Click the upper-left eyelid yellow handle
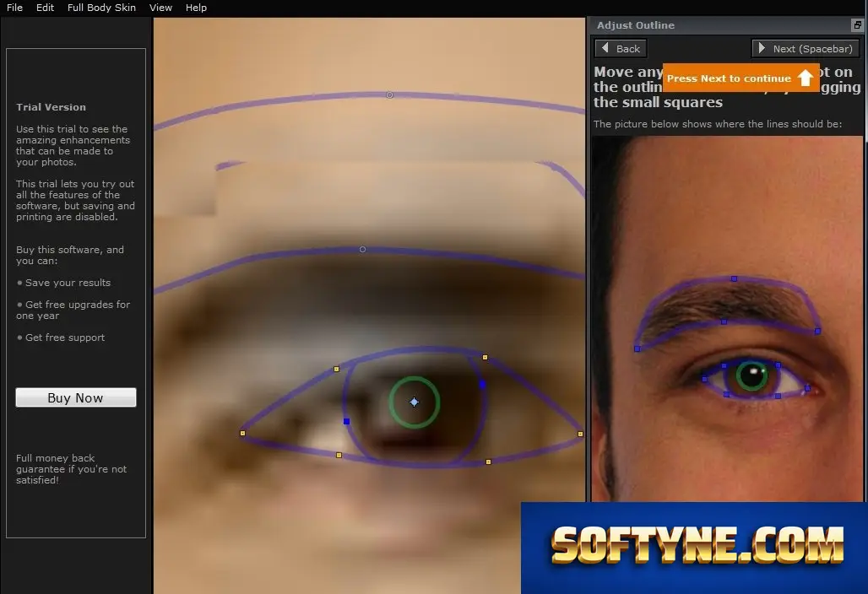The width and height of the screenshot is (868, 594). point(336,369)
